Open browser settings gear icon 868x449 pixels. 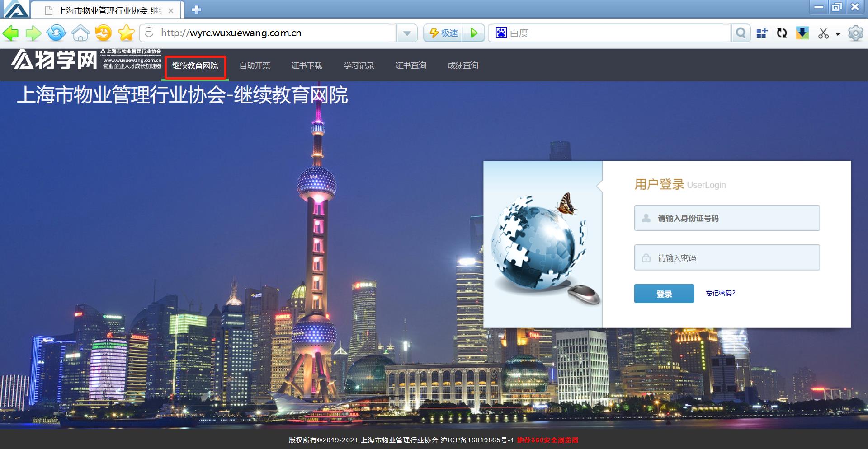pyautogui.click(x=855, y=33)
